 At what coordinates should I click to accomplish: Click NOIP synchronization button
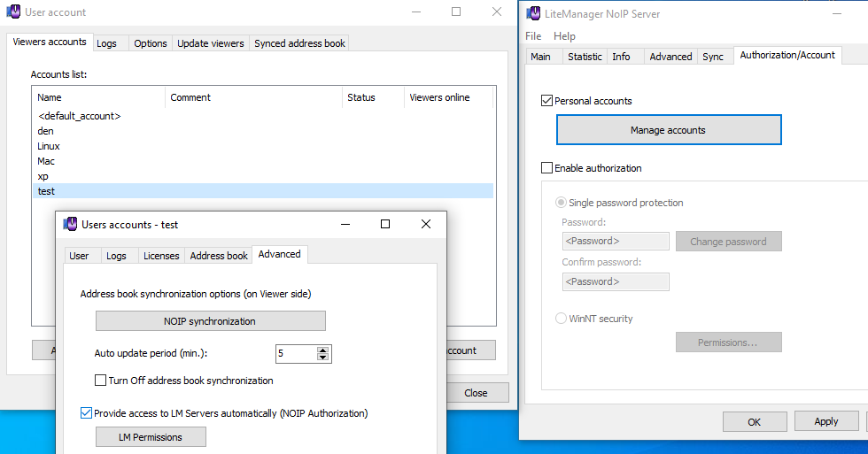pyautogui.click(x=211, y=320)
